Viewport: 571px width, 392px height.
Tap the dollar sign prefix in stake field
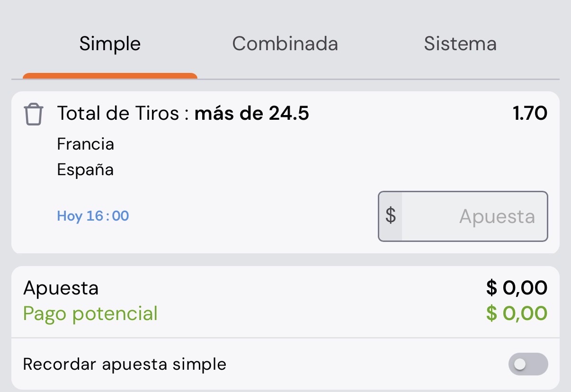tap(391, 216)
